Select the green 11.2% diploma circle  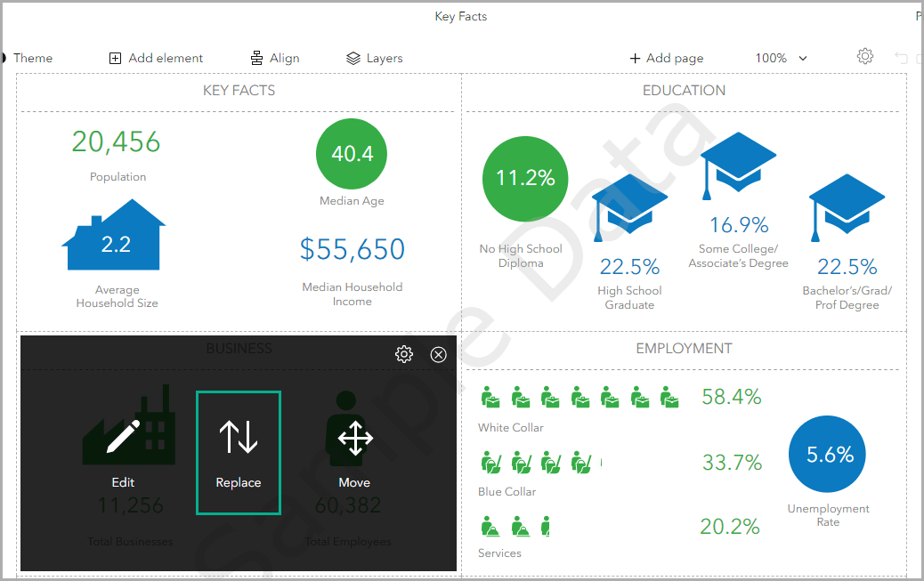click(x=525, y=179)
